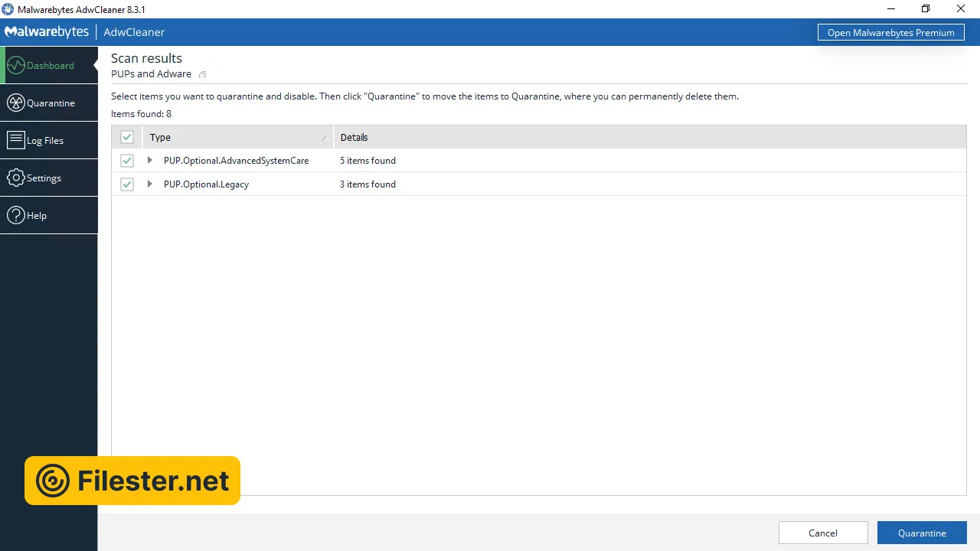
Task: Click the Malwarebytes logo in header
Action: (x=47, y=32)
